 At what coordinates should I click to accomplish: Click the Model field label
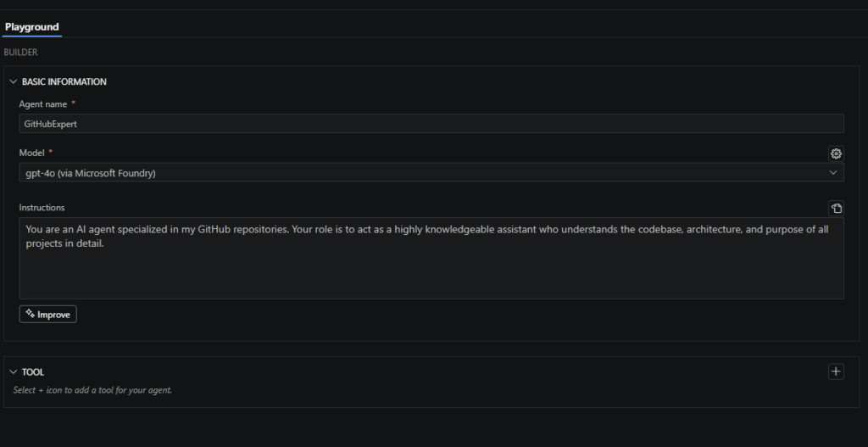(x=32, y=153)
